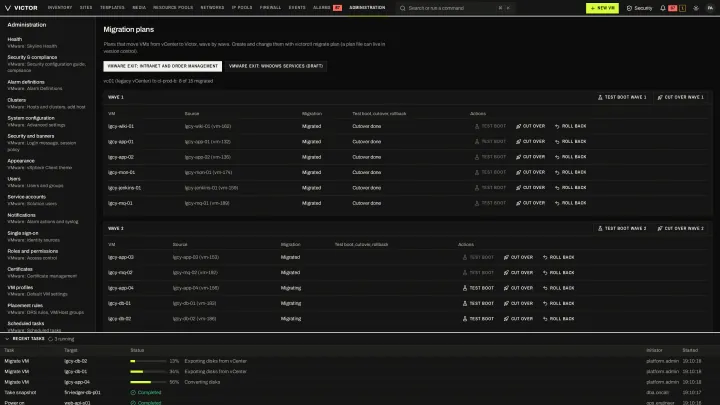Image resolution: width=720 pixels, height=405 pixels.
Task: Click Test Boot Wave 2
Action: [622, 228]
